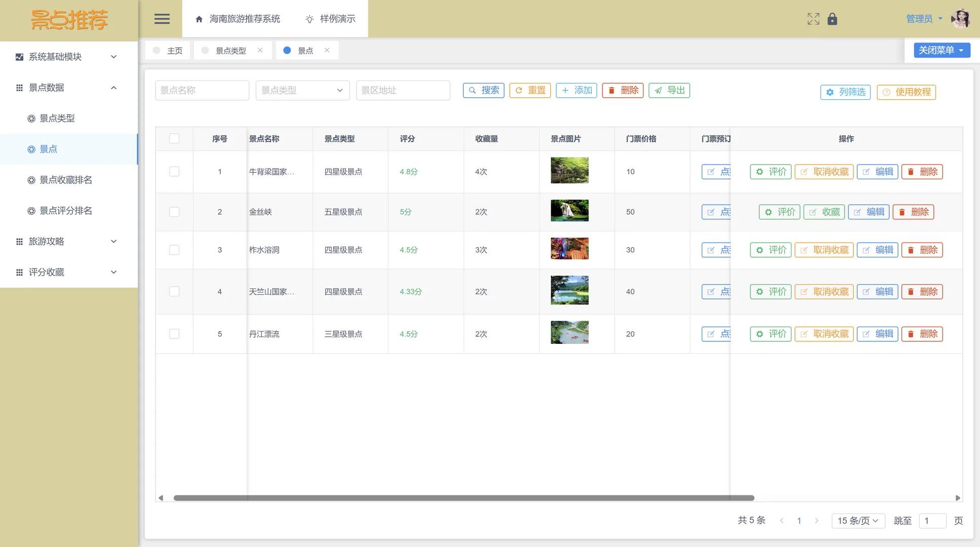Check the select-all checkbox in table header
This screenshot has width=980, height=547.
coord(174,138)
